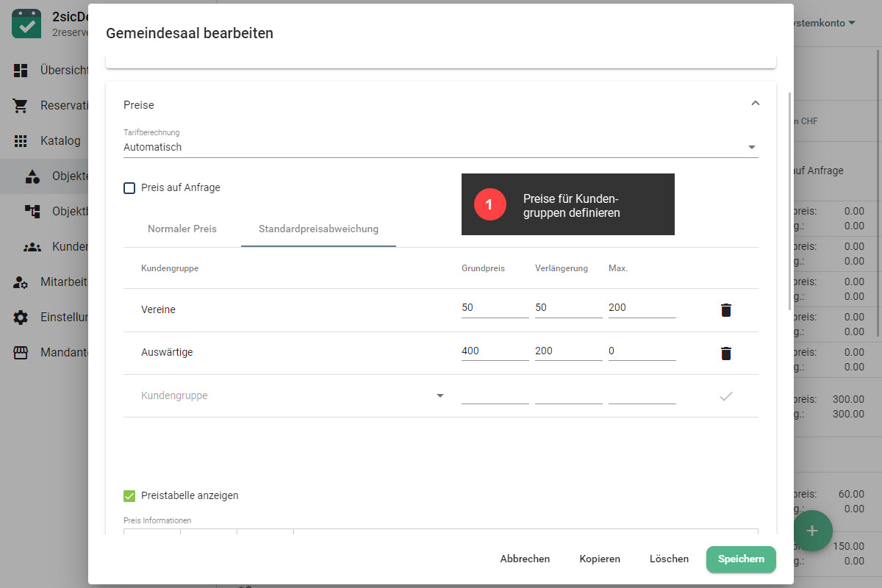Click the Übersicht dashboard icon in sidebar
Screen dimensions: 882x588
pyautogui.click(x=21, y=71)
